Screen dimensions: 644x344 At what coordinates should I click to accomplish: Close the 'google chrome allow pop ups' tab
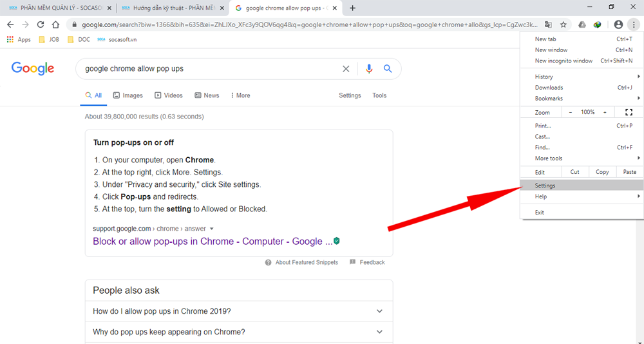coord(335,8)
